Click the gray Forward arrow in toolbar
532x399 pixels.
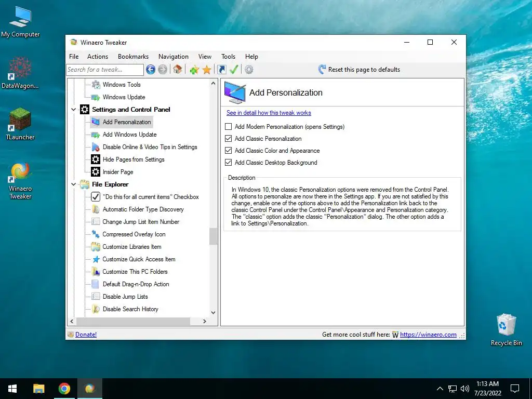[163, 70]
